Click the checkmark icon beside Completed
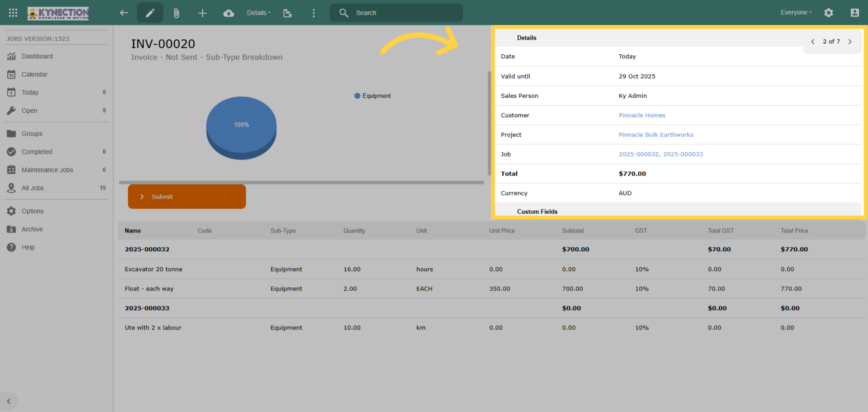 click(x=12, y=152)
